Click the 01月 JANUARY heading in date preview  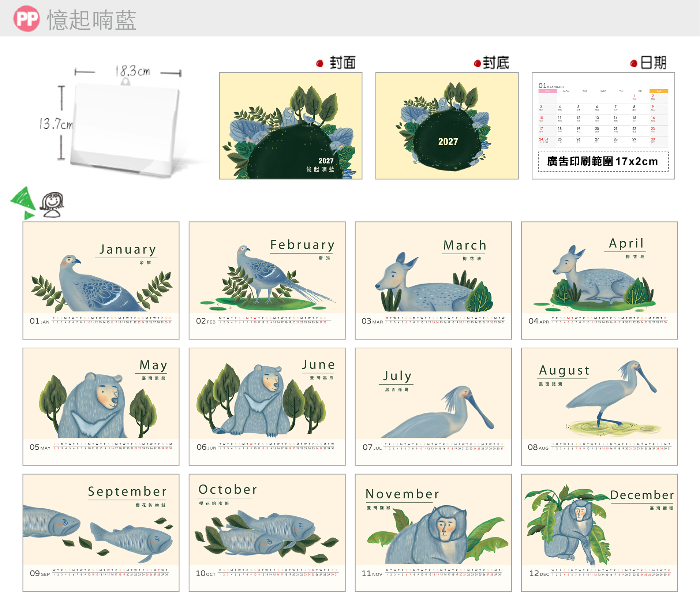(551, 86)
